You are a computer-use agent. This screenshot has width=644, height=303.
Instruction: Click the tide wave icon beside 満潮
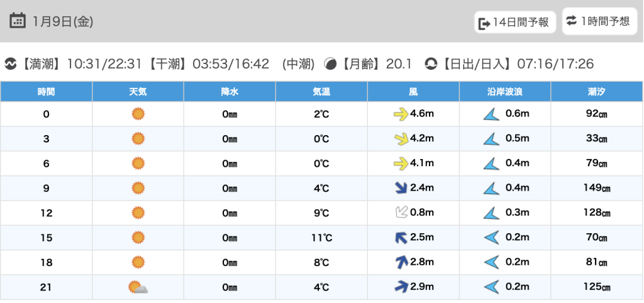point(11,63)
